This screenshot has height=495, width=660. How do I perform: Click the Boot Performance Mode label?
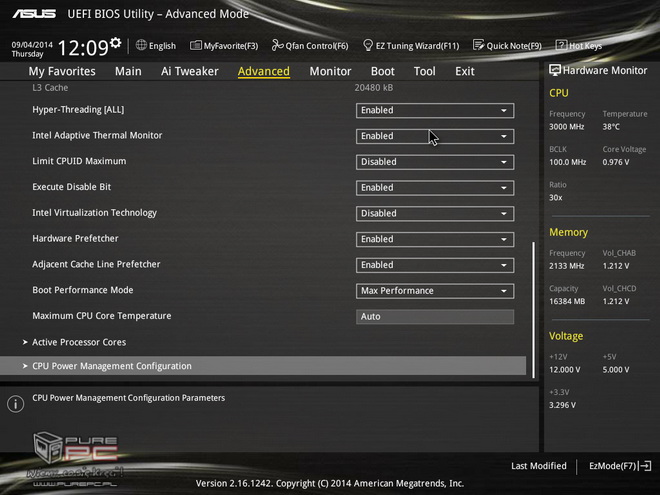pos(83,290)
